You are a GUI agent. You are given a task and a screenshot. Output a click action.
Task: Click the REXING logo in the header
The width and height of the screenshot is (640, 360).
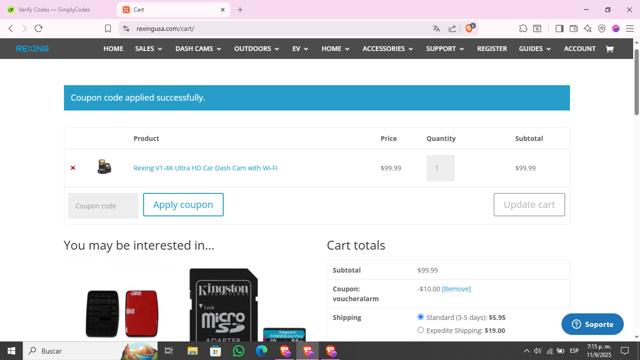tap(32, 49)
